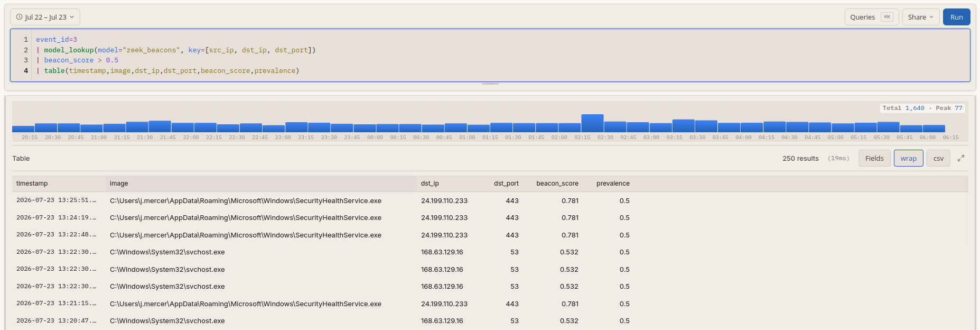Viewport: 980px width, 330px height.
Task: Open the Fields selector
Action: click(874, 158)
